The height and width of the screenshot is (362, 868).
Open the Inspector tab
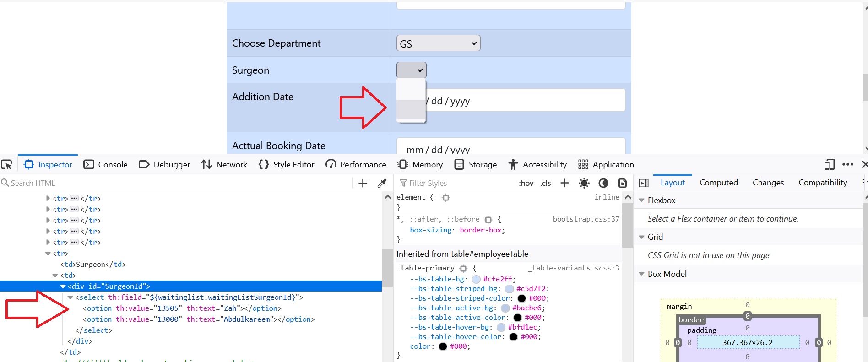(48, 164)
